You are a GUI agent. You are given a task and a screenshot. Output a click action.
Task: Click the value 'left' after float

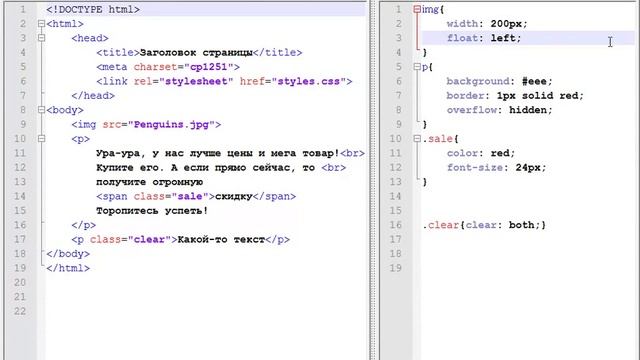point(503,38)
